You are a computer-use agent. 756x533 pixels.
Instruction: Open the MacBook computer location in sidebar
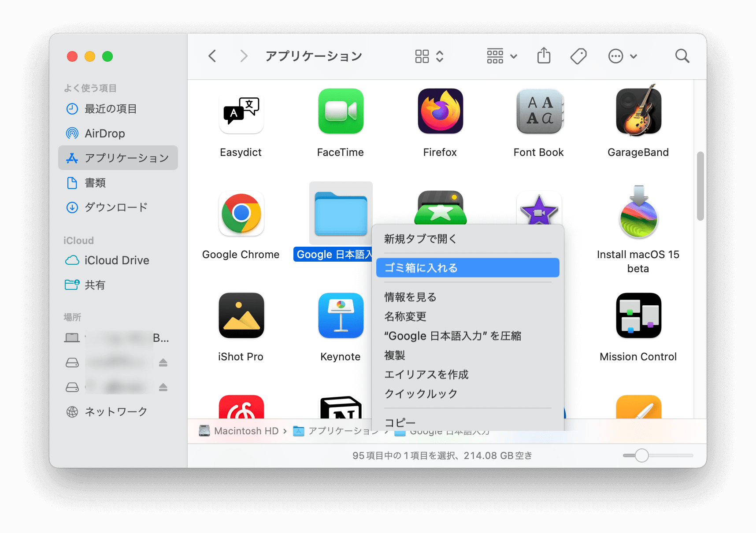click(x=118, y=338)
